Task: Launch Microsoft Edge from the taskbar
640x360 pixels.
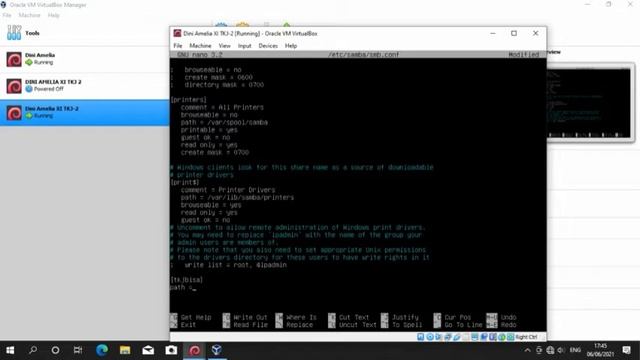Action: [x=102, y=350]
